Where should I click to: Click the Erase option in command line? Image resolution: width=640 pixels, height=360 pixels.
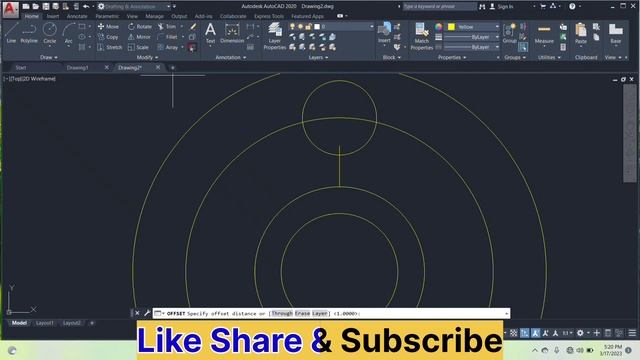(x=302, y=313)
